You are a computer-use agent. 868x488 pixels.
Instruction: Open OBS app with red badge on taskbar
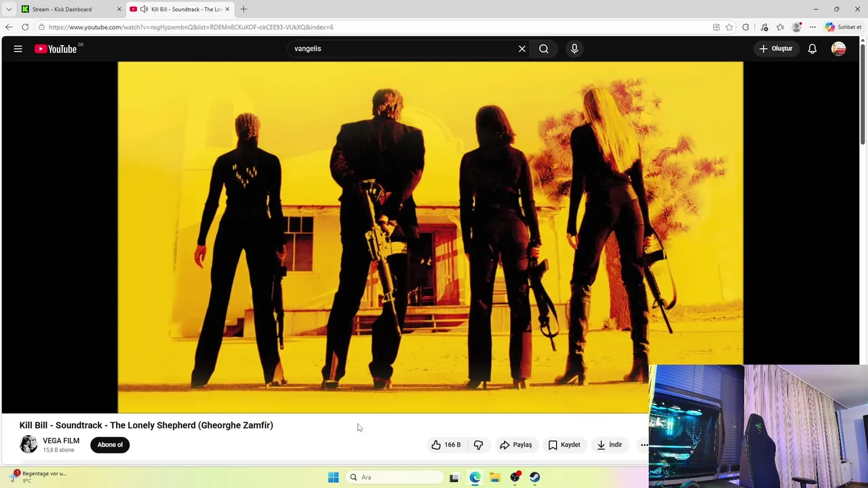515,477
